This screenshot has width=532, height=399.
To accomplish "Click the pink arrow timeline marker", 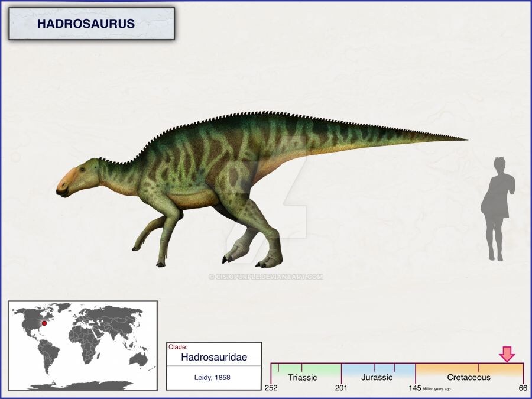I will coord(507,353).
